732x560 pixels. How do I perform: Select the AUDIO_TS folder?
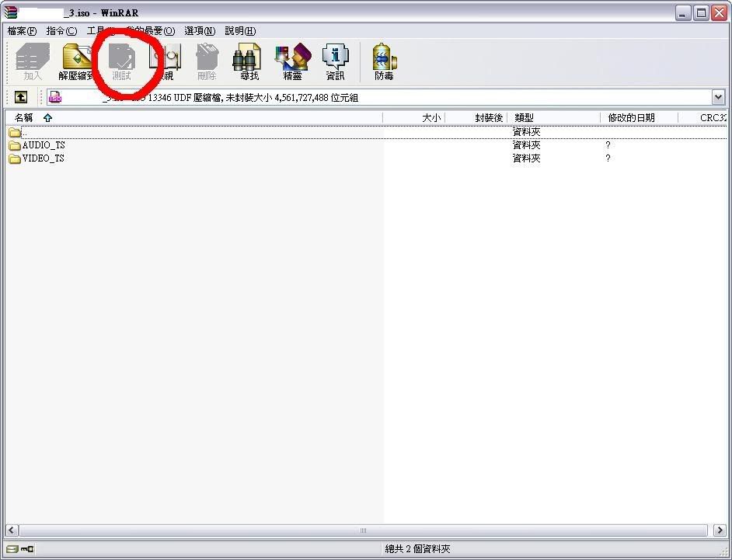43,145
